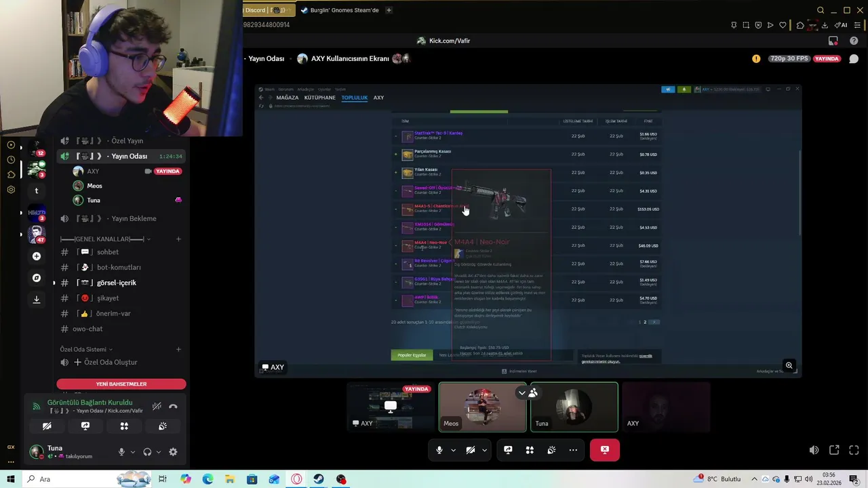Select Yayın Odası voice channel

(x=121, y=157)
